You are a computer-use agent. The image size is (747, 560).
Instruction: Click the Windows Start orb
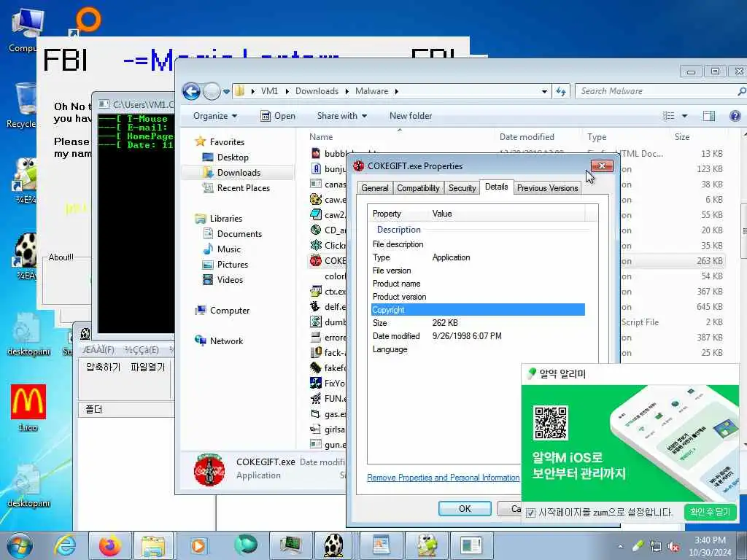(20, 545)
